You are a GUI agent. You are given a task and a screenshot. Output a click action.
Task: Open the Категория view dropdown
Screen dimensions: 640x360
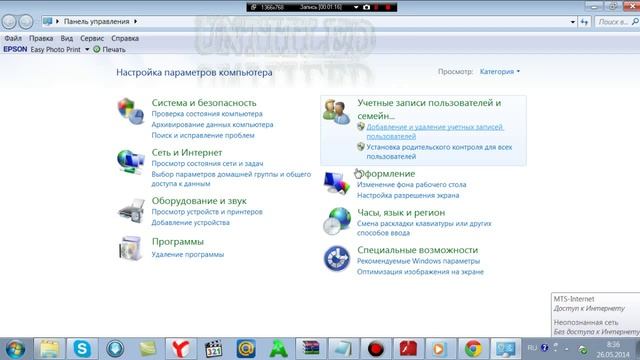500,71
